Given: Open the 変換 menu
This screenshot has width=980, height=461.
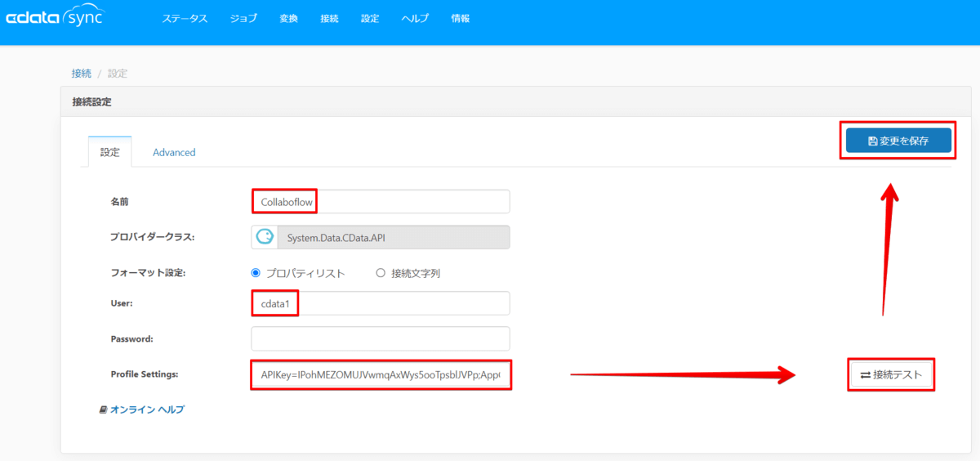Looking at the screenshot, I should coord(288,18).
